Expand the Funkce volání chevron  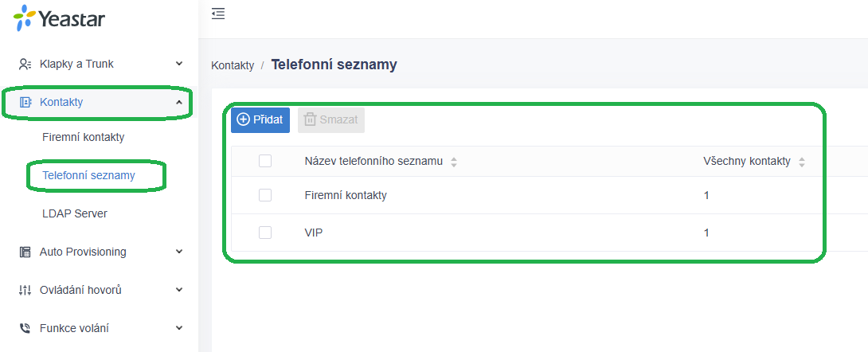coord(179,327)
